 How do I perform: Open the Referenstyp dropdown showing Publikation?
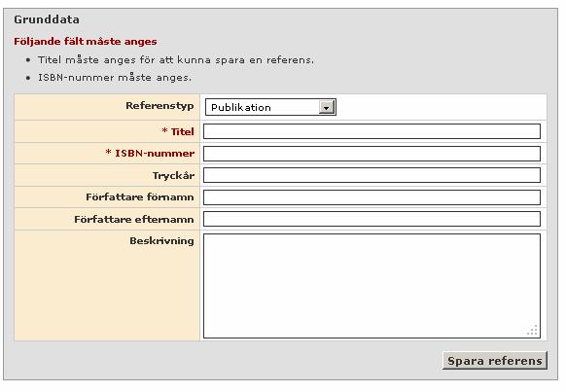coord(270,107)
